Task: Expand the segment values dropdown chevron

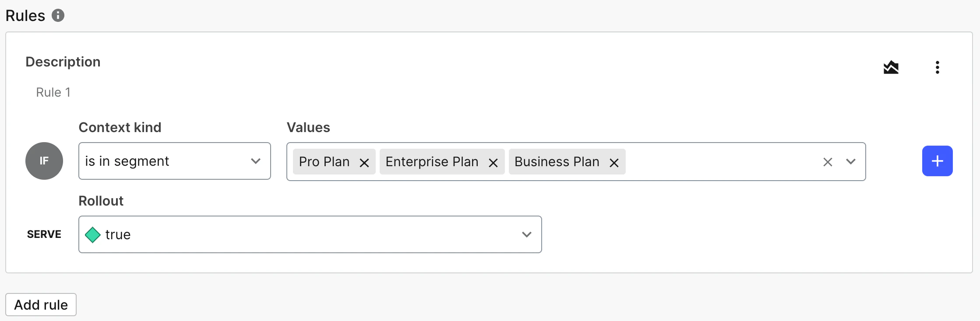Action: tap(851, 162)
